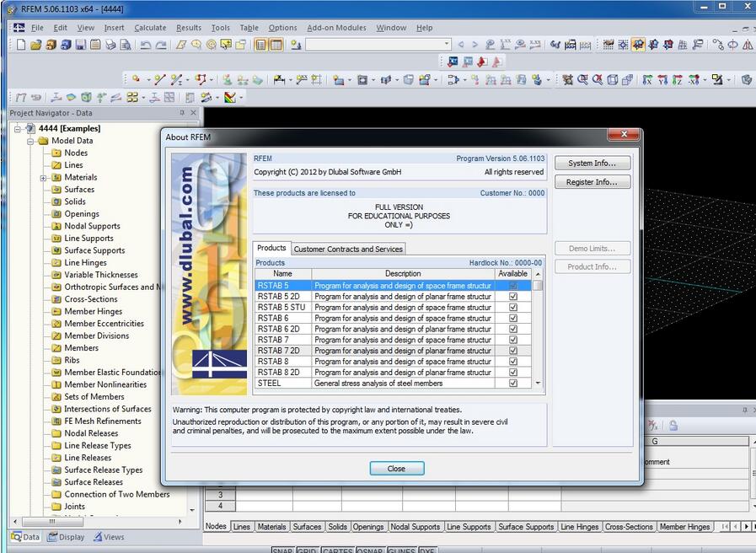756x553 pixels.
Task: Click the Save floppy disk icon
Action: click(81, 45)
